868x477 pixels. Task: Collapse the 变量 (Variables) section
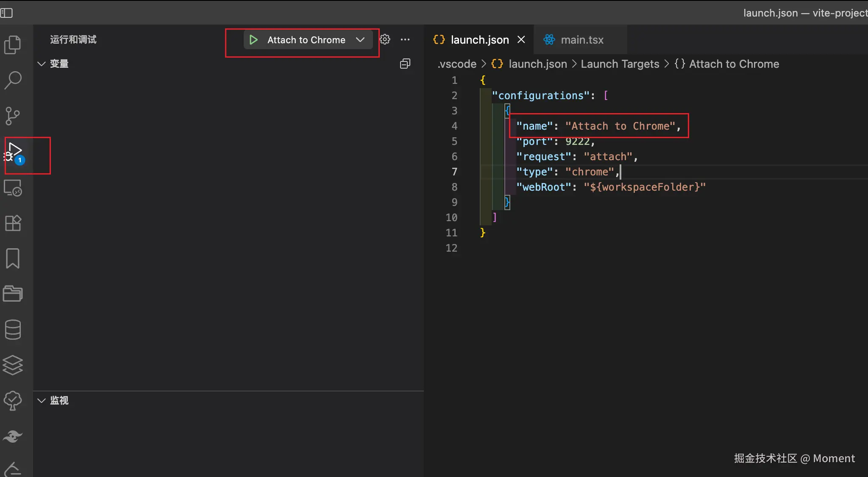42,64
